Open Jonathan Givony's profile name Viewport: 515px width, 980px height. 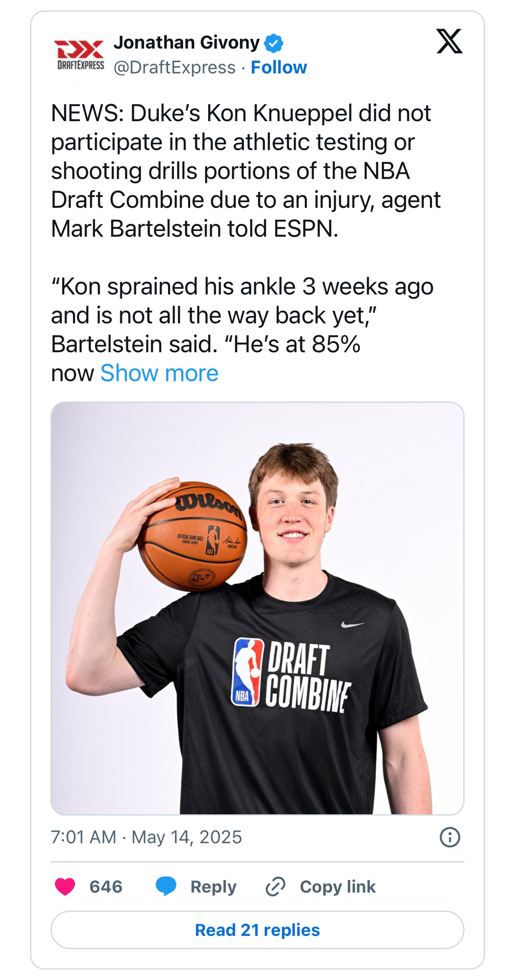[x=186, y=43]
